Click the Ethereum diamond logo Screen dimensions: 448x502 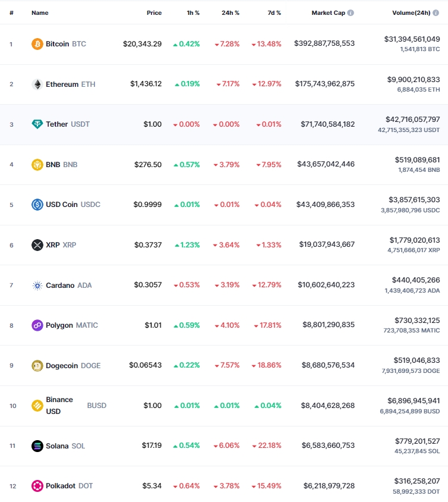pyautogui.click(x=37, y=84)
